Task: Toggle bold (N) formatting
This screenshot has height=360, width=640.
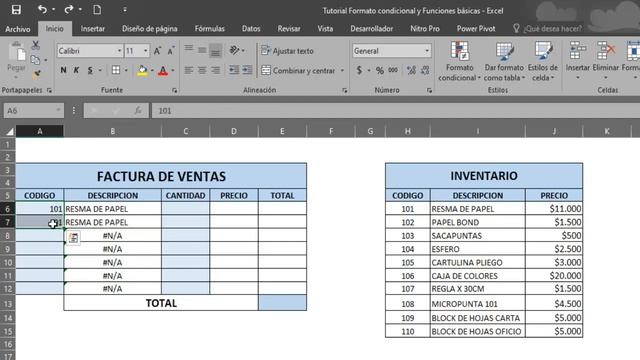Action: click(x=63, y=70)
